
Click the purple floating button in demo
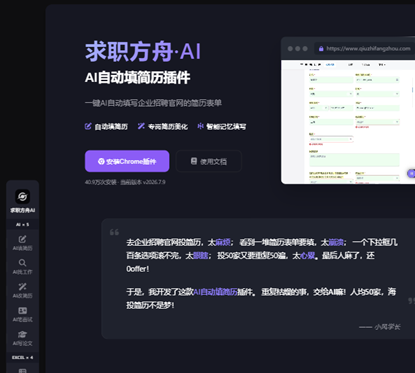point(411,173)
